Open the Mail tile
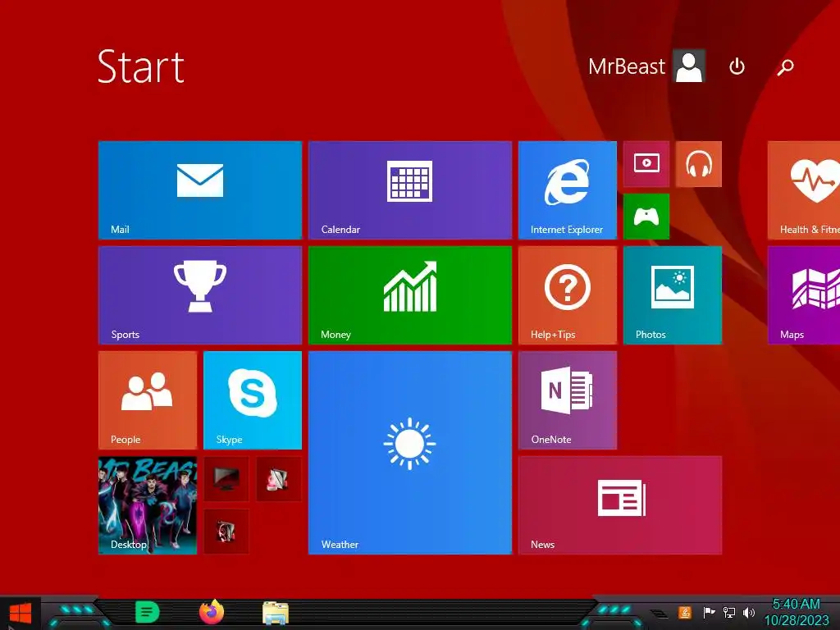This screenshot has height=630, width=840. [200, 190]
